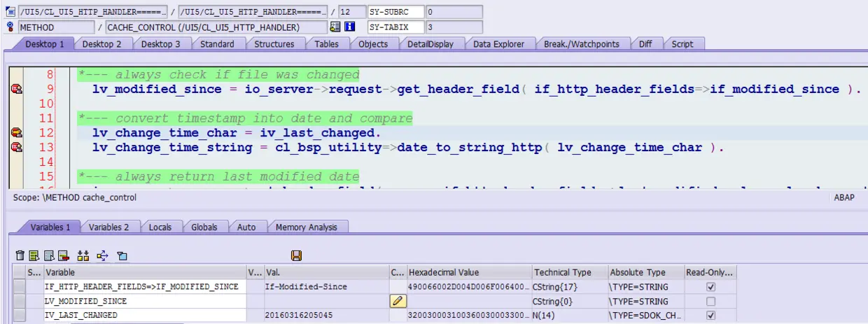Click the delete (trash) icon in variables toolbar
The height and width of the screenshot is (324, 868).
tap(20, 256)
